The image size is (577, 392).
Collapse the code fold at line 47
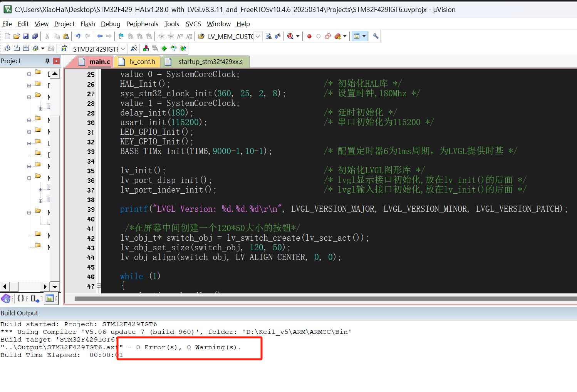pos(99,286)
